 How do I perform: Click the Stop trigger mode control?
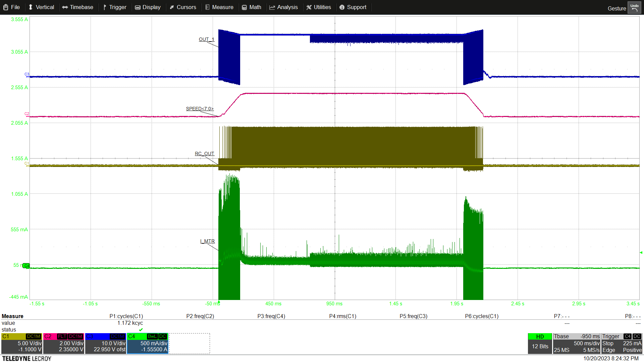(608, 344)
